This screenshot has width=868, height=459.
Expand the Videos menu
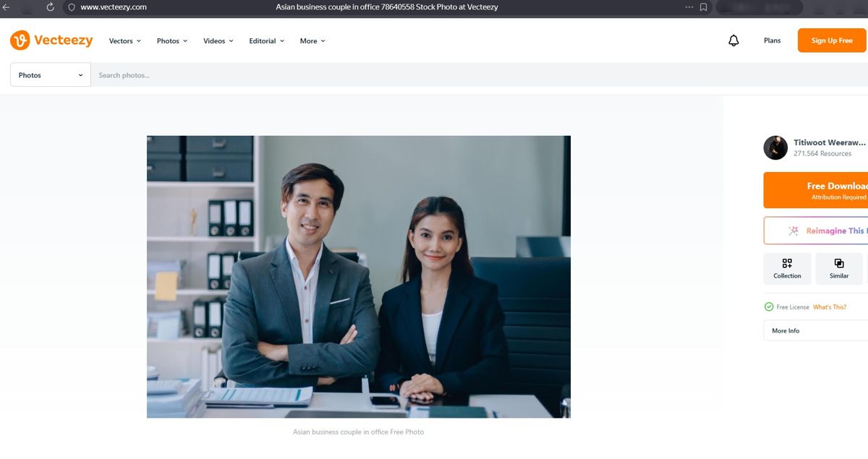(218, 41)
